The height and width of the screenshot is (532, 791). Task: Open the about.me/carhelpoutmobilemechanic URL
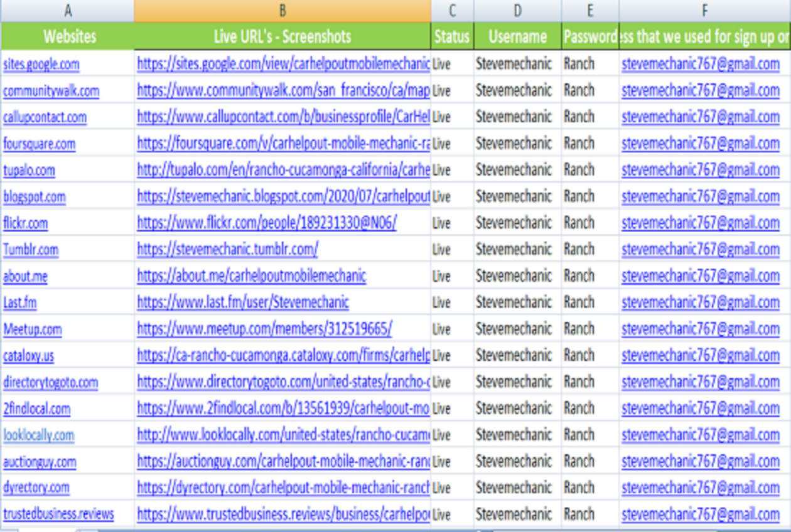[x=252, y=276]
